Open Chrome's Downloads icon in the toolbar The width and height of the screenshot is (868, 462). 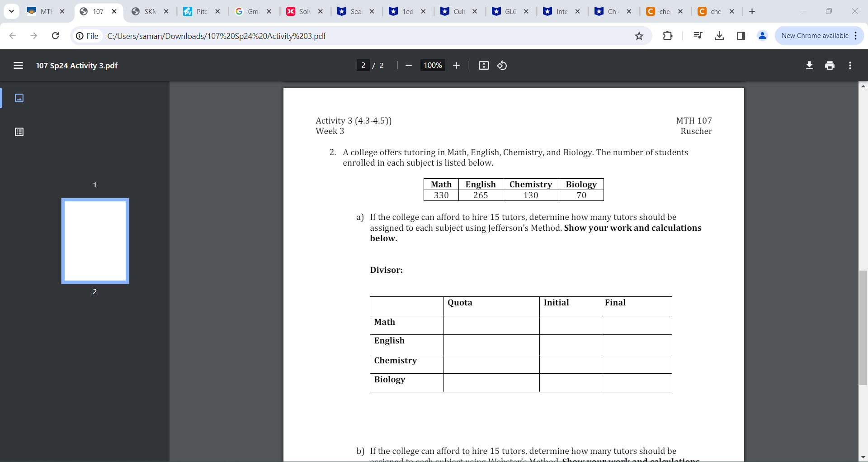pos(719,36)
